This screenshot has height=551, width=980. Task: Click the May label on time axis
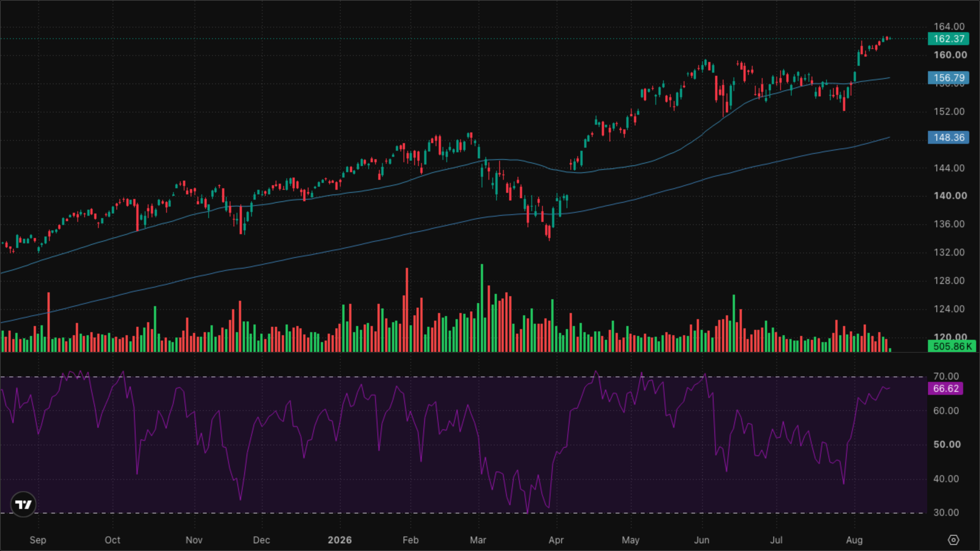point(630,540)
